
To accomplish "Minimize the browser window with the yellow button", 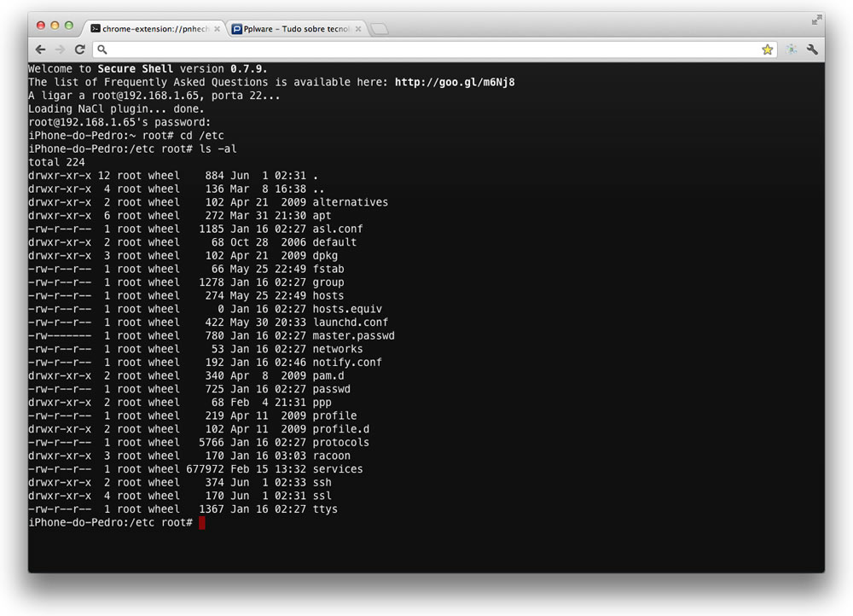I will click(x=55, y=26).
